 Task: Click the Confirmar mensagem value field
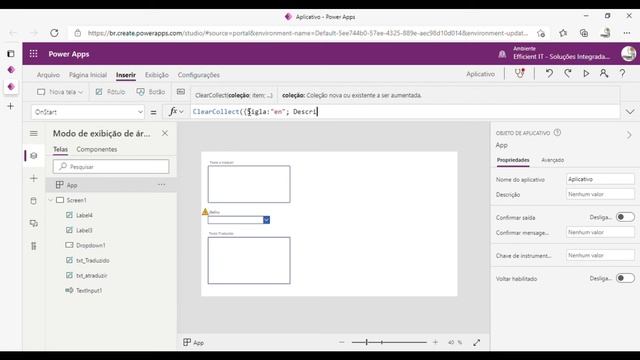[600, 232]
